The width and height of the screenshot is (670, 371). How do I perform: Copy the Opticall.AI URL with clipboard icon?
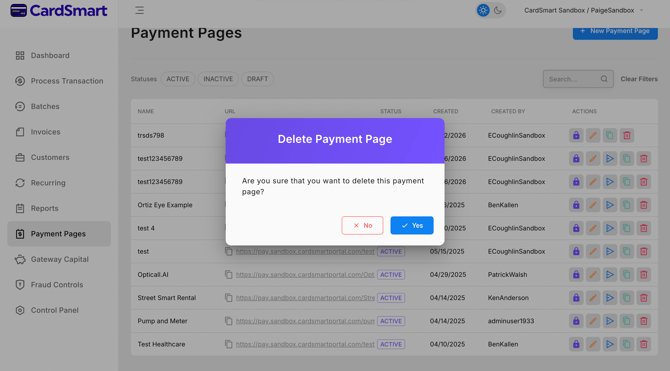pos(229,274)
